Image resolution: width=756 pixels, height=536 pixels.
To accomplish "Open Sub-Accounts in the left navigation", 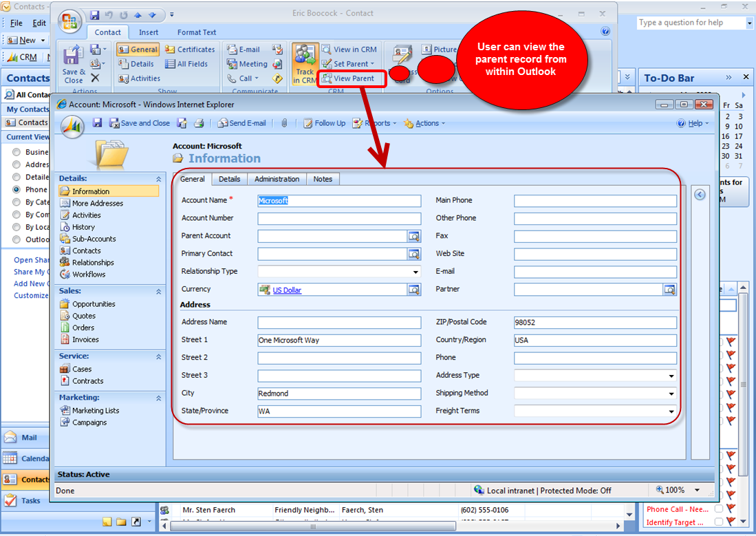I will click(94, 239).
